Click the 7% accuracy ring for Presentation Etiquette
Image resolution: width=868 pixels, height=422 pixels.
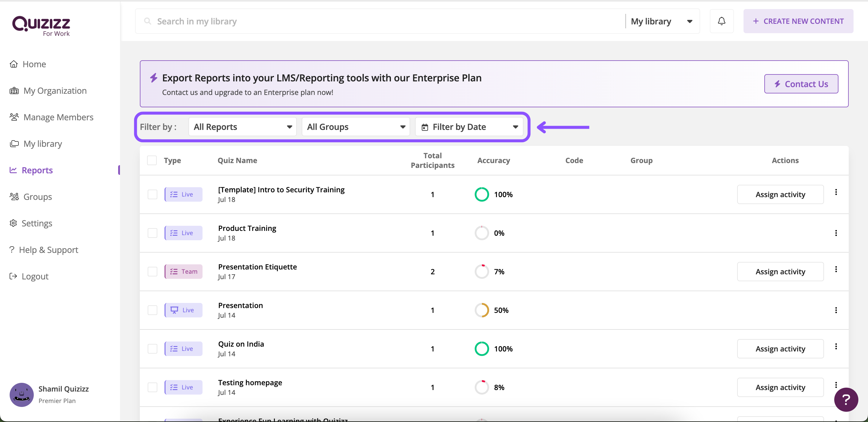coord(482,272)
